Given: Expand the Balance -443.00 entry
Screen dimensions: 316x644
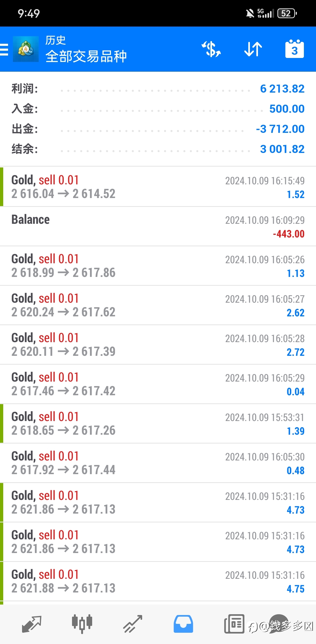Looking at the screenshot, I should (158, 226).
